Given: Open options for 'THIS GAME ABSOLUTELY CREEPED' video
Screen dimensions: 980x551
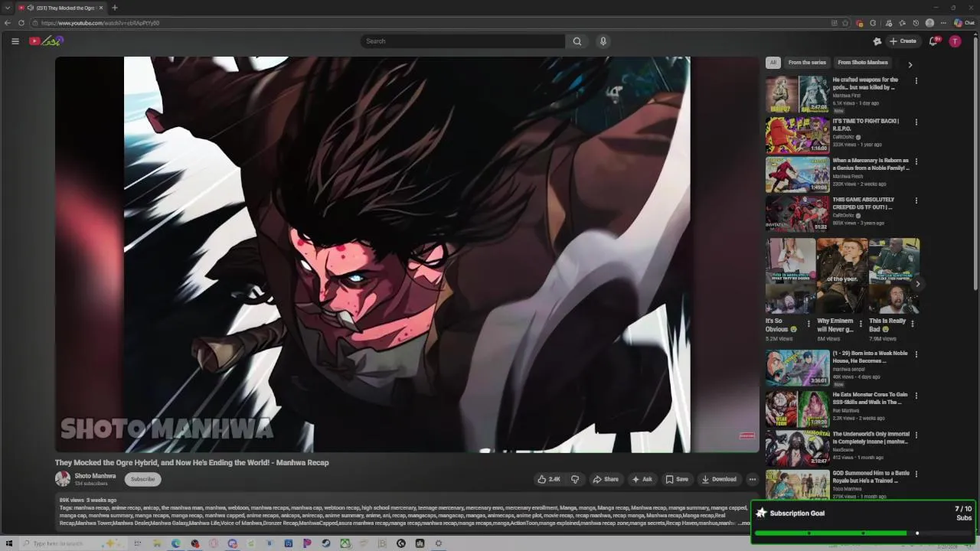Looking at the screenshot, I should 916,201.
